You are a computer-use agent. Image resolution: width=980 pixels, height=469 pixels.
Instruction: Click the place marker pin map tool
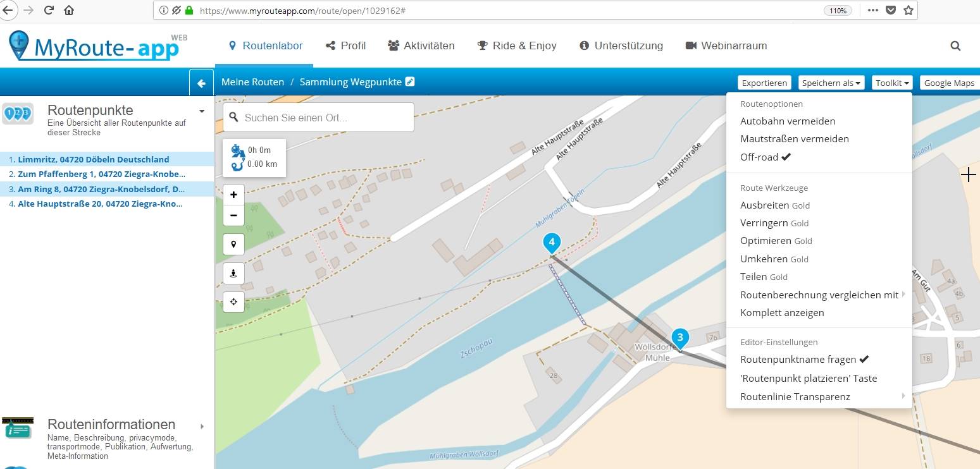233,244
